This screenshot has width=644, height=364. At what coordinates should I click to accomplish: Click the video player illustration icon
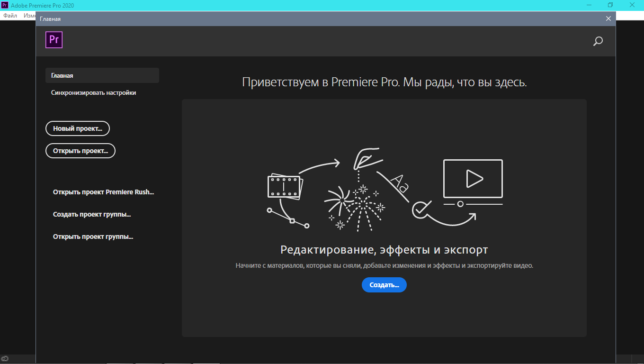pyautogui.click(x=473, y=179)
